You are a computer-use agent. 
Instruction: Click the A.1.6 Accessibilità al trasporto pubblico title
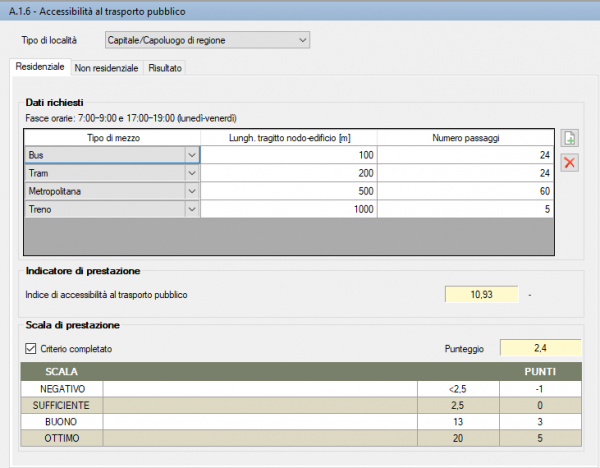97,11
